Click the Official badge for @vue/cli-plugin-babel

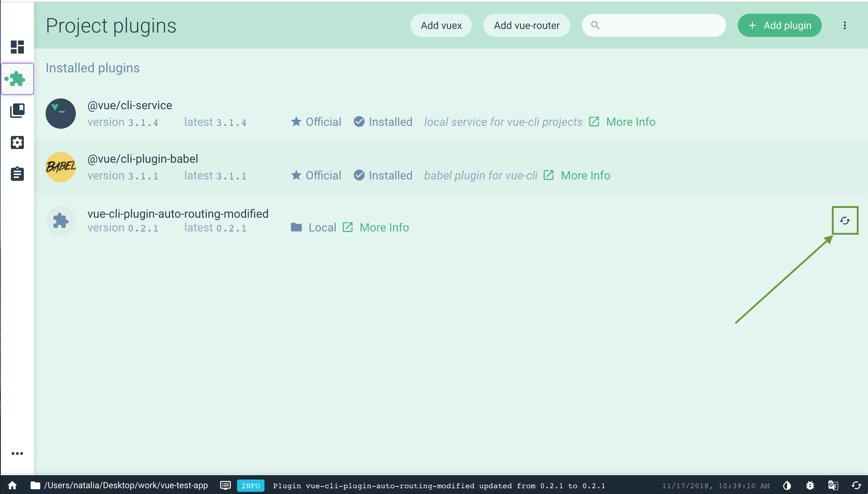(x=316, y=175)
